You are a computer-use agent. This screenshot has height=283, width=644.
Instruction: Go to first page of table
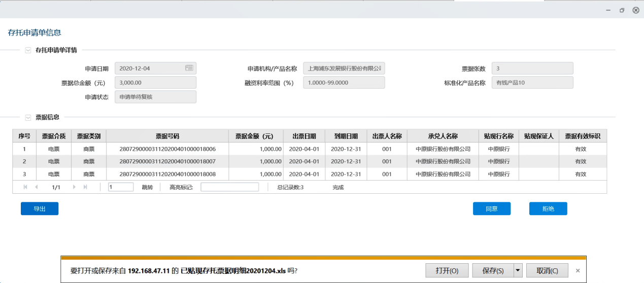(25, 187)
